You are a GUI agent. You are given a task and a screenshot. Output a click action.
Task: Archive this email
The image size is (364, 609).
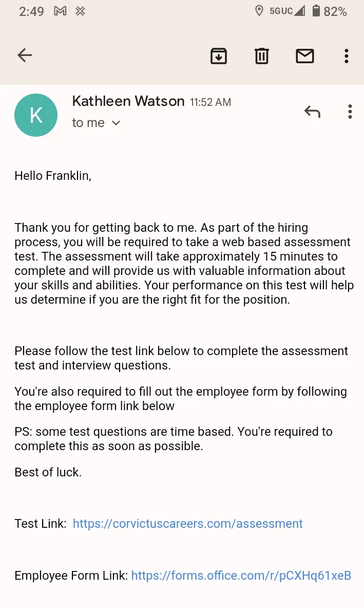219,56
